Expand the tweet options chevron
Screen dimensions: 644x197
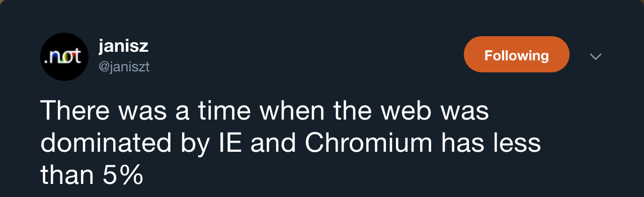pyautogui.click(x=596, y=56)
